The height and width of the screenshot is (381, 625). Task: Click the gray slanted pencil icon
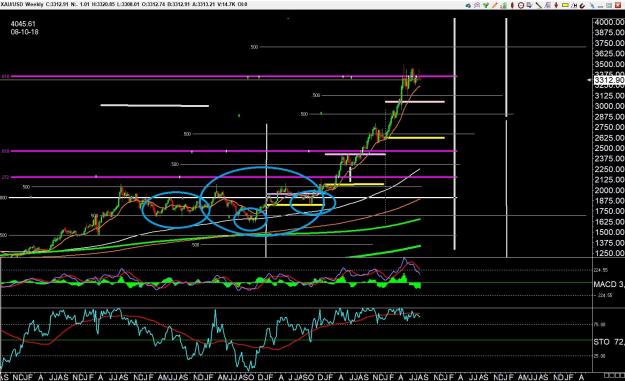(592, 5)
